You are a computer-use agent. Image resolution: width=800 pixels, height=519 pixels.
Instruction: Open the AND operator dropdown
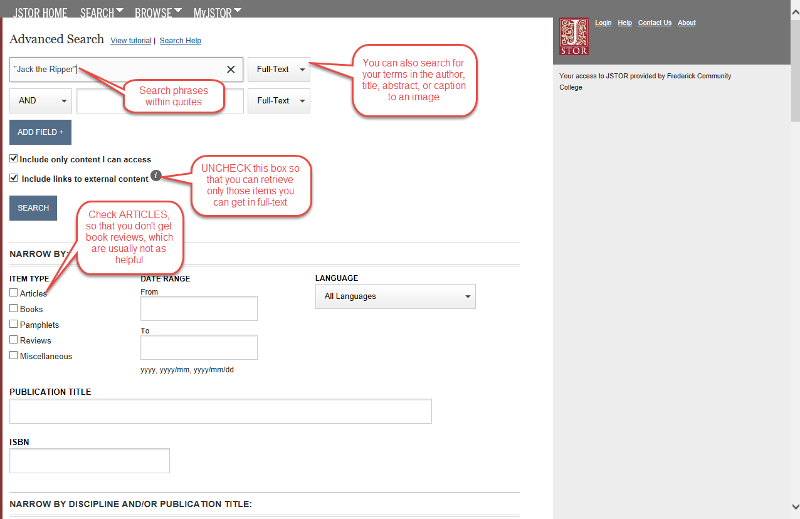(x=40, y=101)
